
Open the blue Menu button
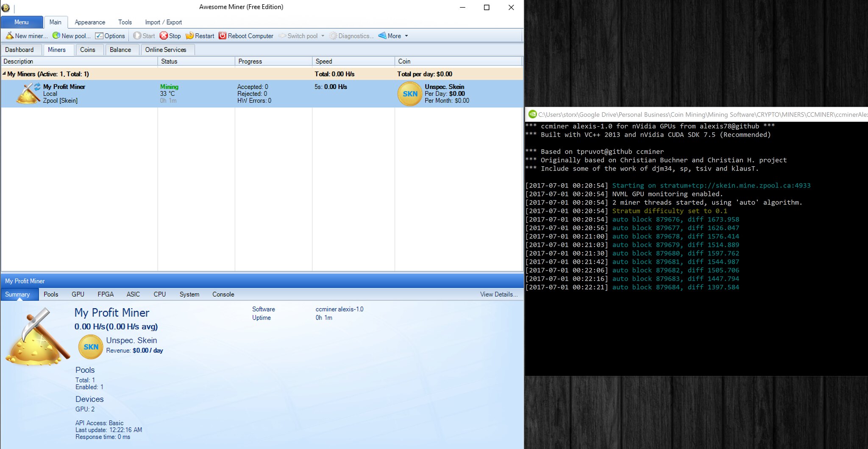22,22
